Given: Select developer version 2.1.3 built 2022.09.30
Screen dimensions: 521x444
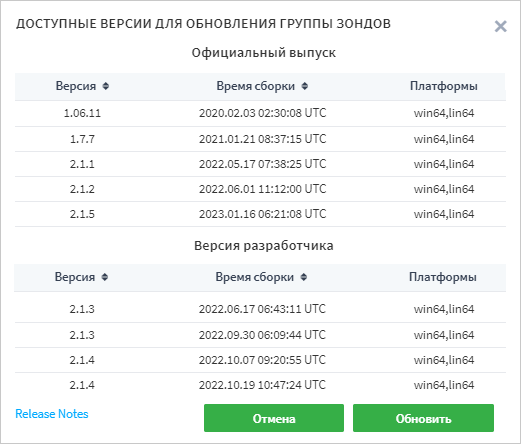Looking at the screenshot, I should pyautogui.click(x=260, y=335).
